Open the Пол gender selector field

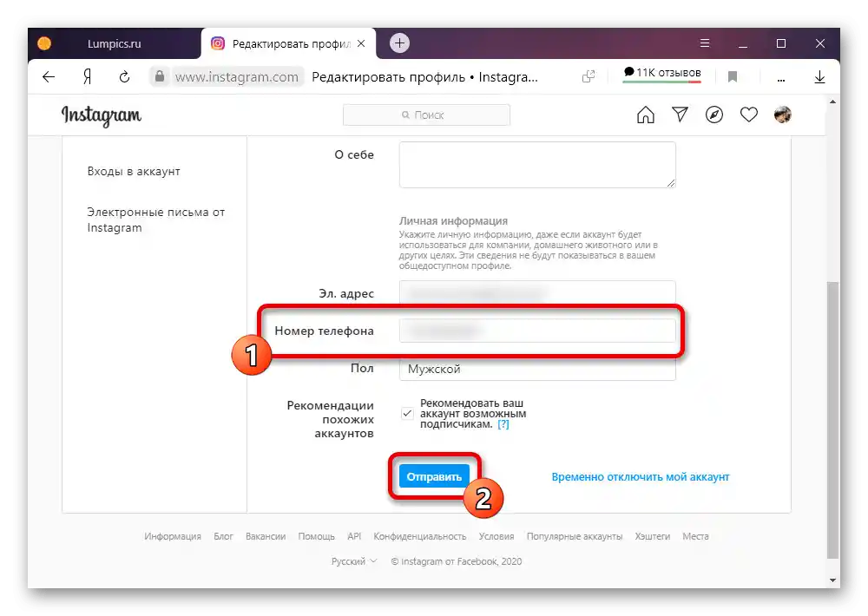tap(537, 369)
